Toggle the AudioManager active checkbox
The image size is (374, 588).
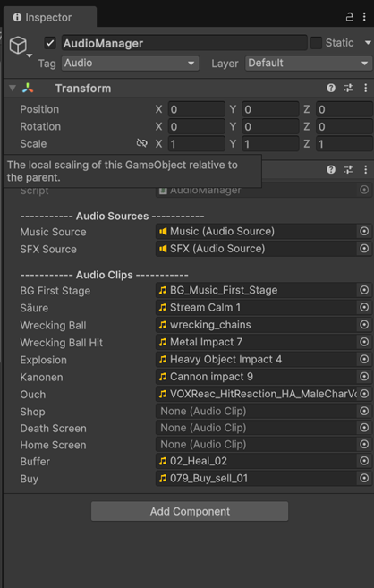click(x=50, y=43)
